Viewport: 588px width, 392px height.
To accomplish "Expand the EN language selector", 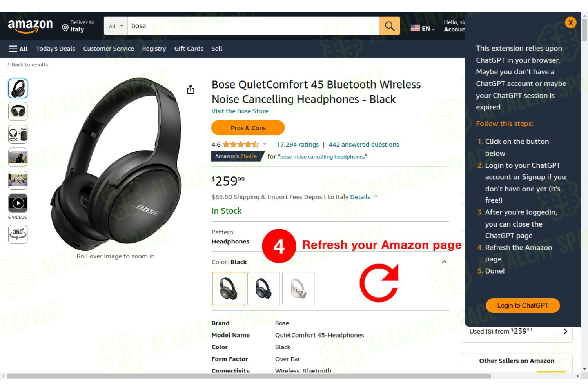I will 423,28.
